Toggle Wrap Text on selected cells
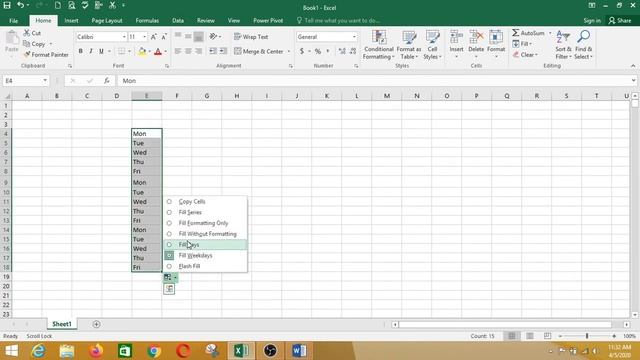Image resolution: width=640 pixels, height=360 pixels. click(x=251, y=37)
